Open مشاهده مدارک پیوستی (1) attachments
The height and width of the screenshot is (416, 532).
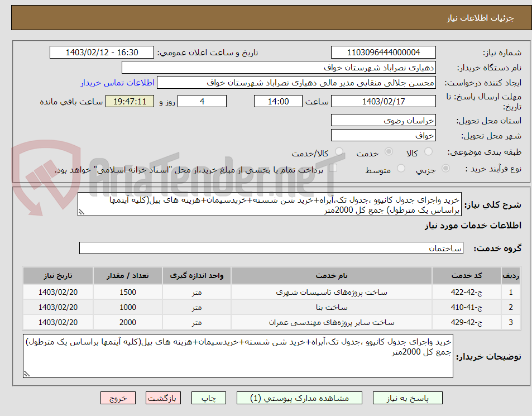point(299,398)
